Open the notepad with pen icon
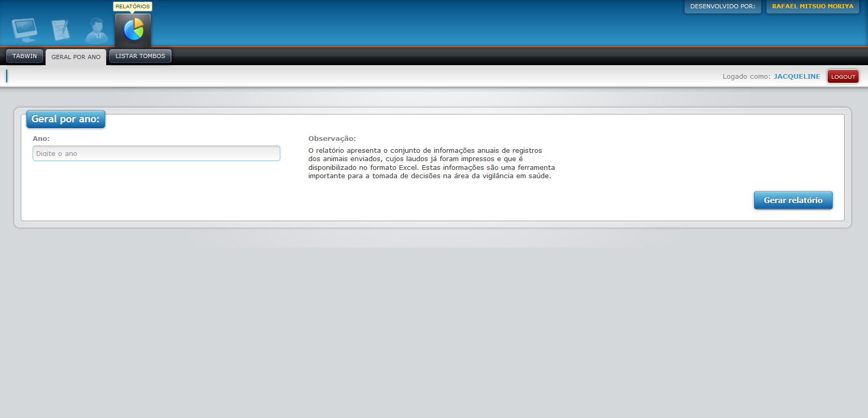The height and width of the screenshot is (418, 868). click(x=61, y=30)
